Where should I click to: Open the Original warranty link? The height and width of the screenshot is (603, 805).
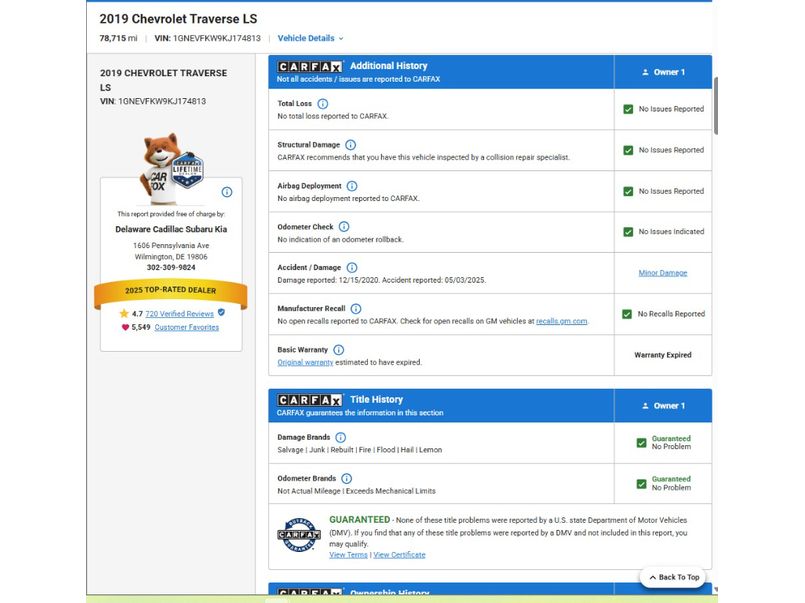pos(305,362)
